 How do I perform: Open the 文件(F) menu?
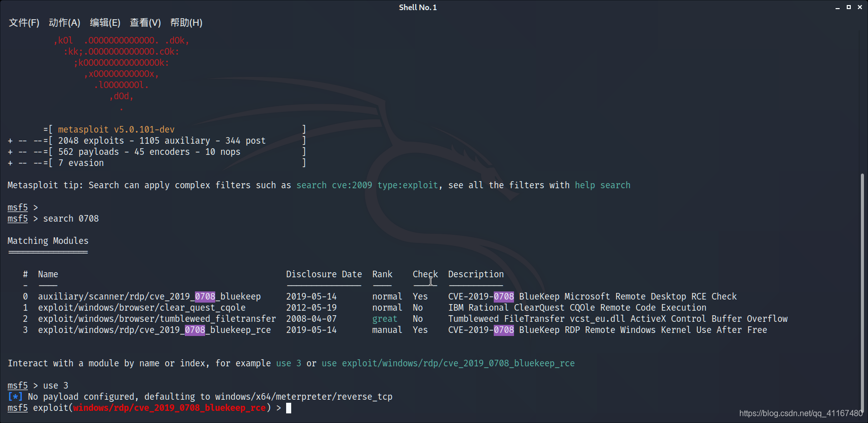click(x=24, y=23)
